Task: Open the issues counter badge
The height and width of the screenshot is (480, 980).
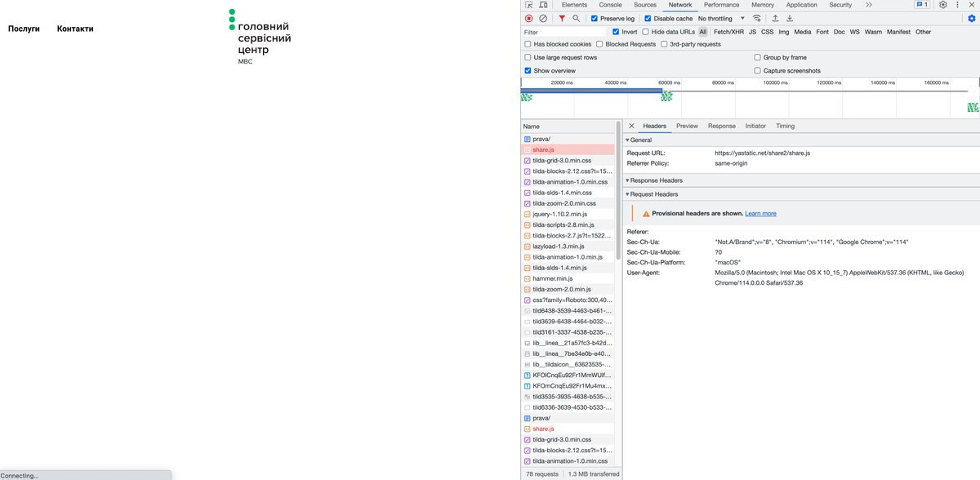Action: [x=921, y=5]
